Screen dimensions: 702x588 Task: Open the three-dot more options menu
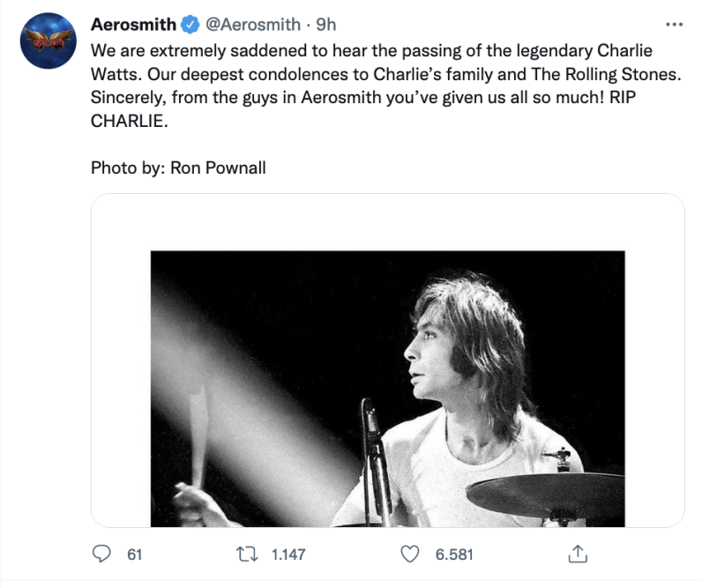click(x=674, y=25)
